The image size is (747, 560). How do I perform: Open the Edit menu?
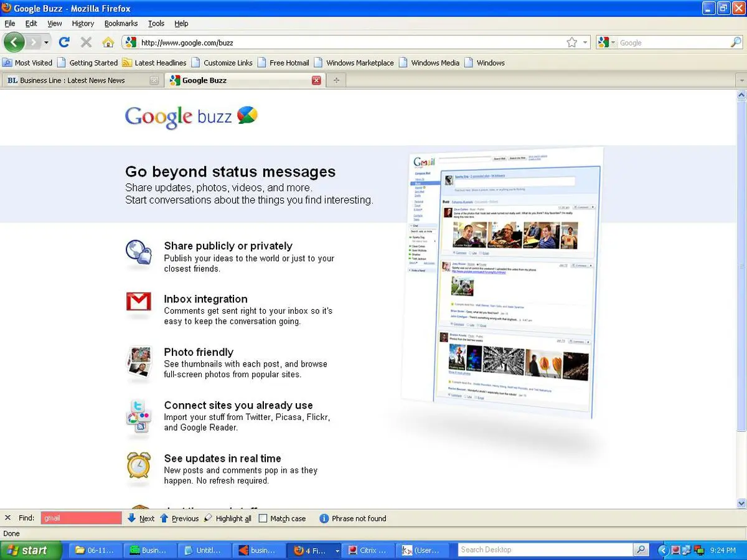click(x=31, y=24)
